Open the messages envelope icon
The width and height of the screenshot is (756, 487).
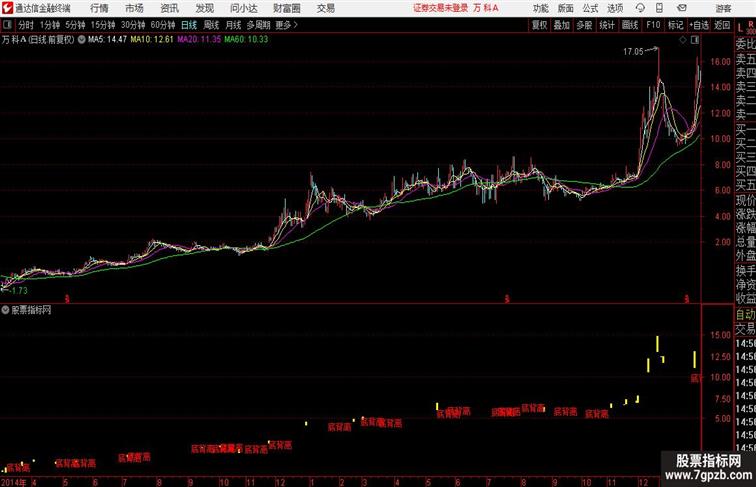(682, 8)
